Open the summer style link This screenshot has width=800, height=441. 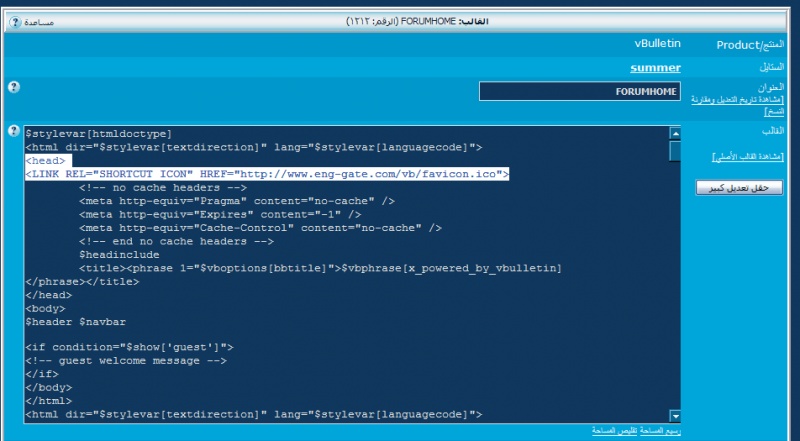[x=655, y=68]
